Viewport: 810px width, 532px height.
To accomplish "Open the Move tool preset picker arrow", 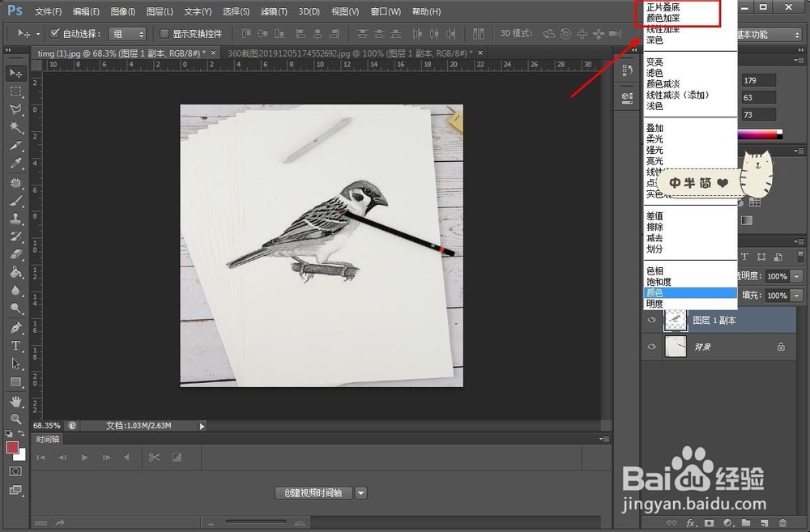I will [x=38, y=34].
